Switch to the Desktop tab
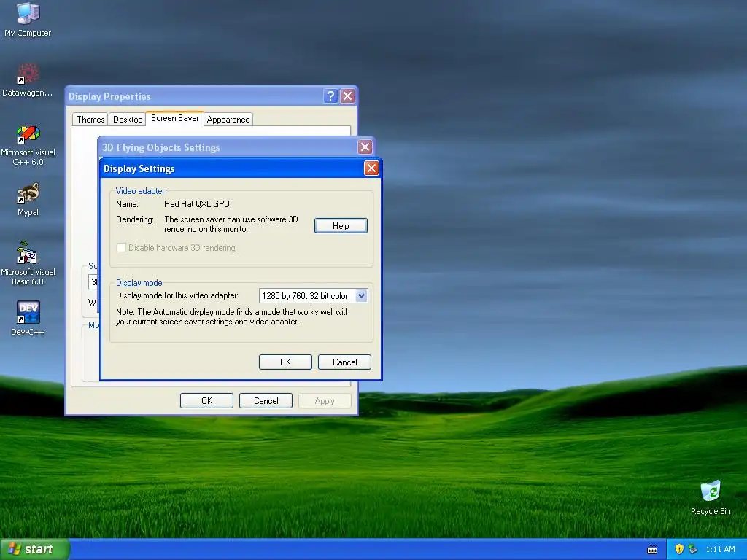The image size is (747, 560). (128, 120)
